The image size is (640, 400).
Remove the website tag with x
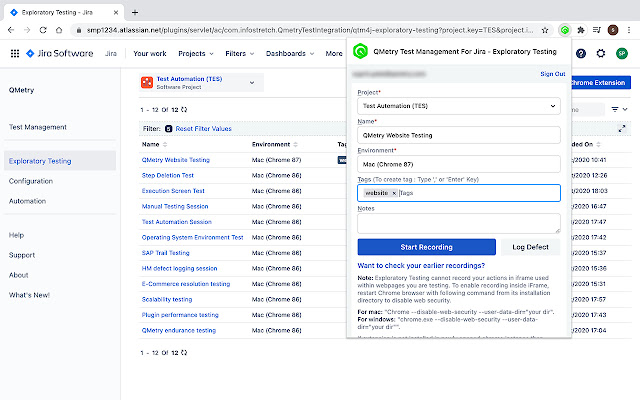click(x=394, y=193)
